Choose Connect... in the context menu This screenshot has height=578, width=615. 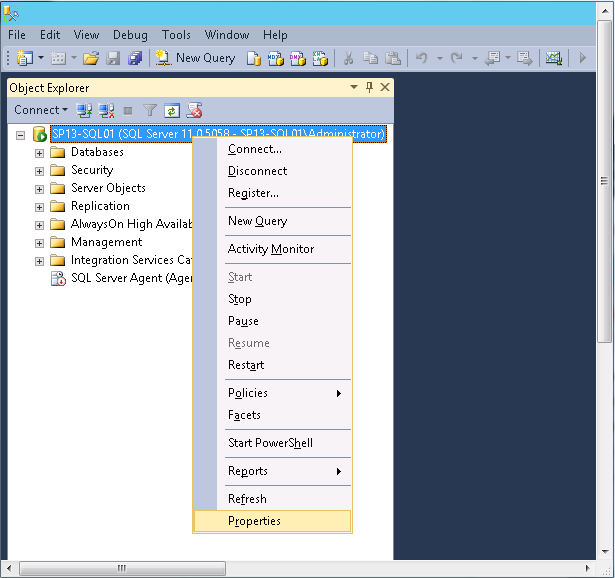(273, 149)
